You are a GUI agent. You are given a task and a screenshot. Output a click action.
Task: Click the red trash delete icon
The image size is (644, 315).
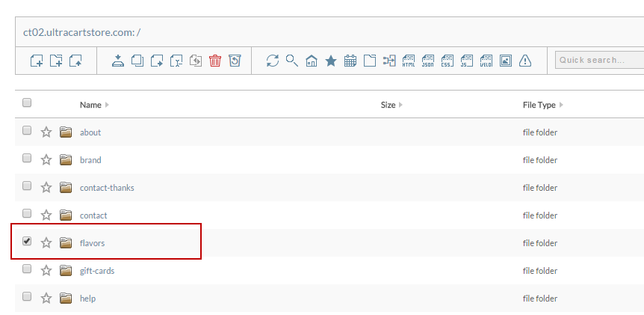[215, 61]
